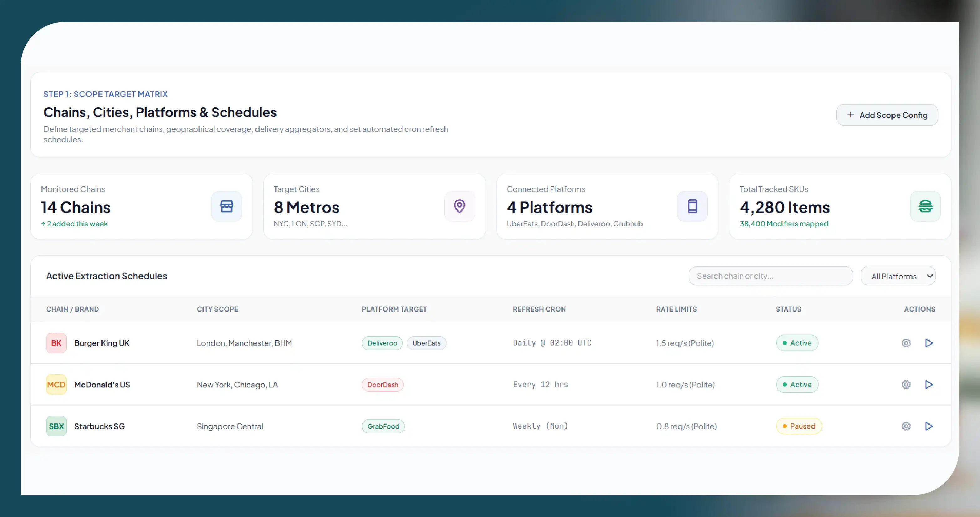Image resolution: width=980 pixels, height=517 pixels.
Task: Click the '38,400 Modifiers mapped' text
Action: (x=784, y=224)
